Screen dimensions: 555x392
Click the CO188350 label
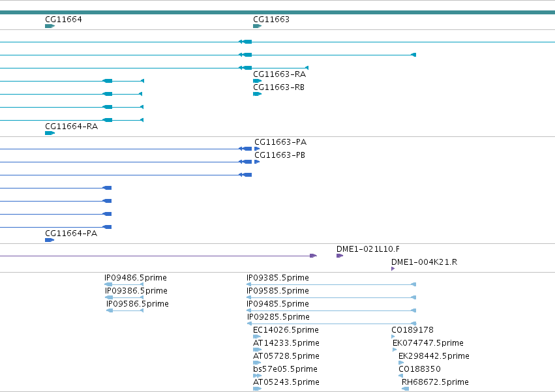tap(420, 369)
